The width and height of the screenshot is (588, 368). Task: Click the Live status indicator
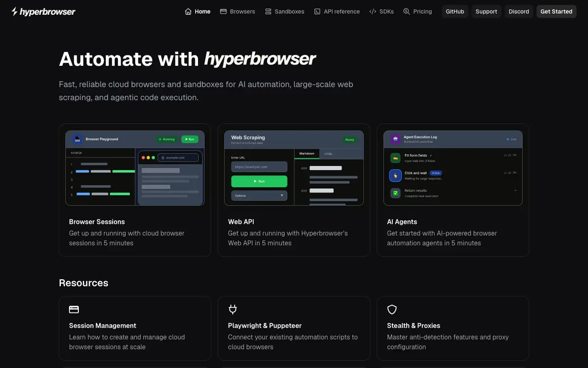[512, 139]
